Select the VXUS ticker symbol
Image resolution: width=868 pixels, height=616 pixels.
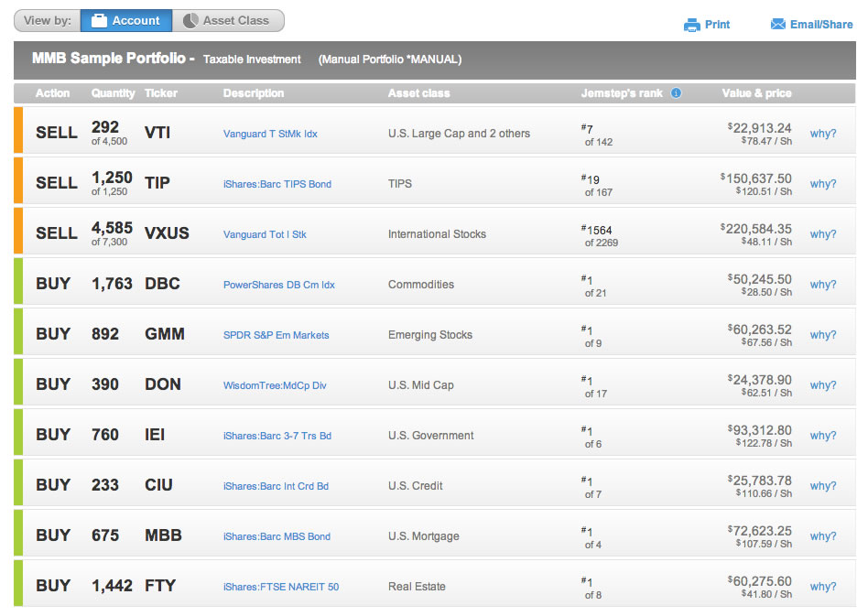(167, 233)
